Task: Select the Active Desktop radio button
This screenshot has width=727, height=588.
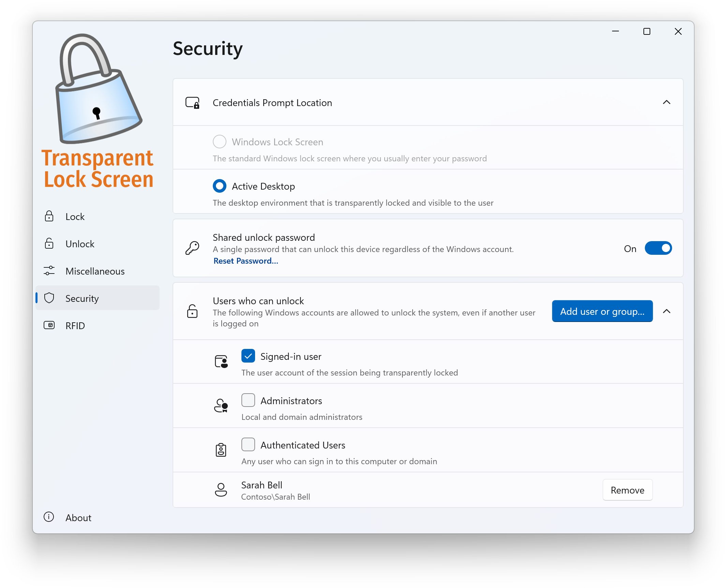Action: pos(220,186)
